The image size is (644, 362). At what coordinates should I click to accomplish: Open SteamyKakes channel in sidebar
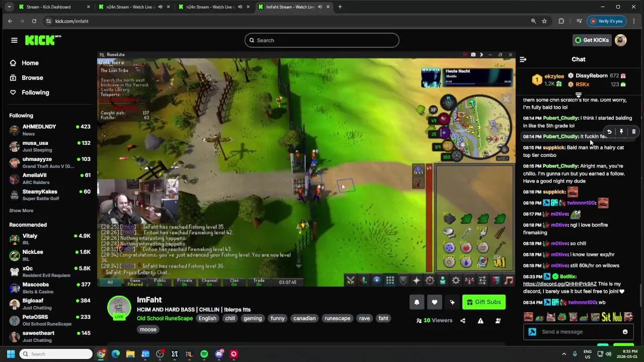49,195
